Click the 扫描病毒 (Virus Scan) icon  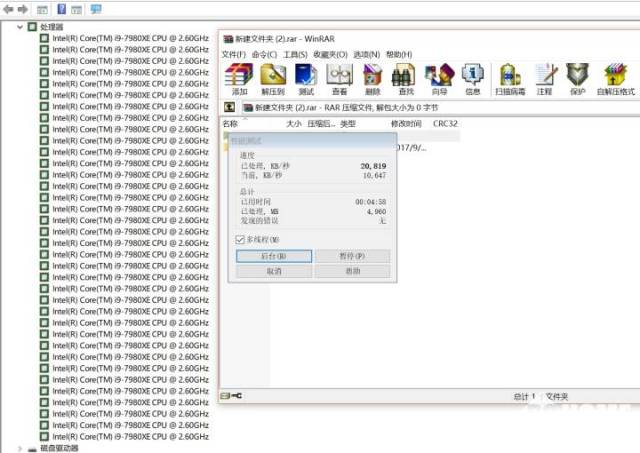[510, 80]
